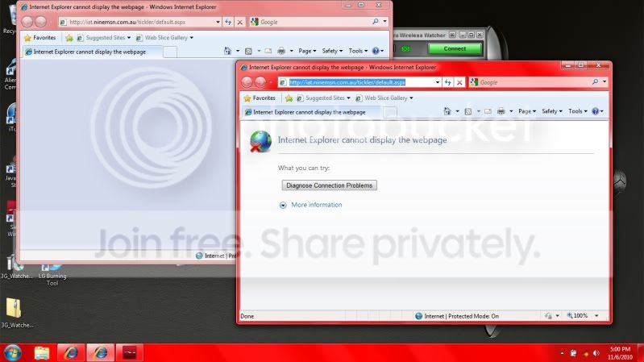Click Print icon in front IE window

[501, 111]
